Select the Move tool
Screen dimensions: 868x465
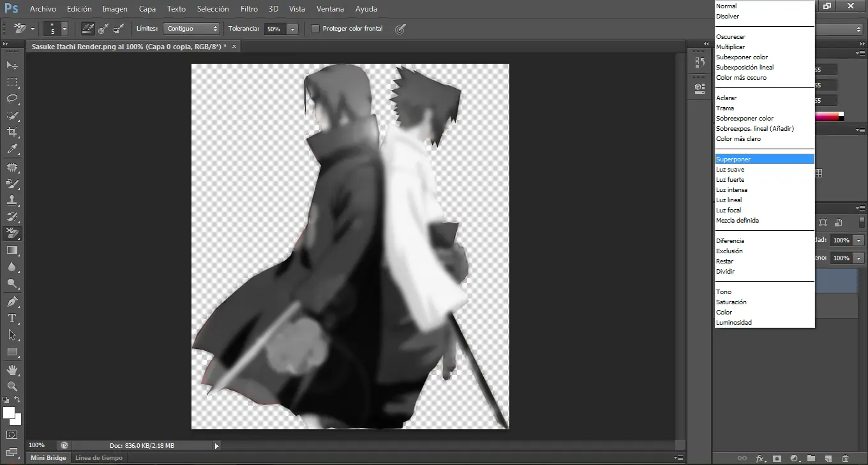click(x=12, y=66)
